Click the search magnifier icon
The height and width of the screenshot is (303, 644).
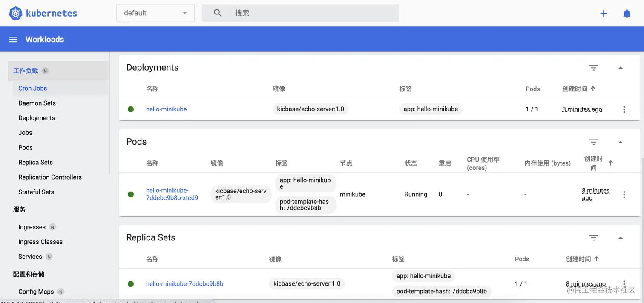coord(218,13)
